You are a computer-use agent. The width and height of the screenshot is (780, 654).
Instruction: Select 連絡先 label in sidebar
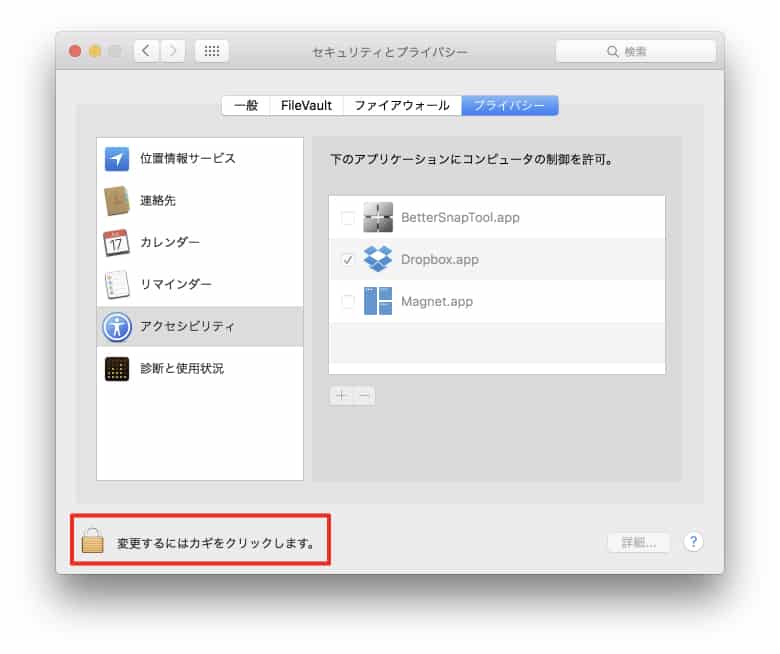(158, 201)
